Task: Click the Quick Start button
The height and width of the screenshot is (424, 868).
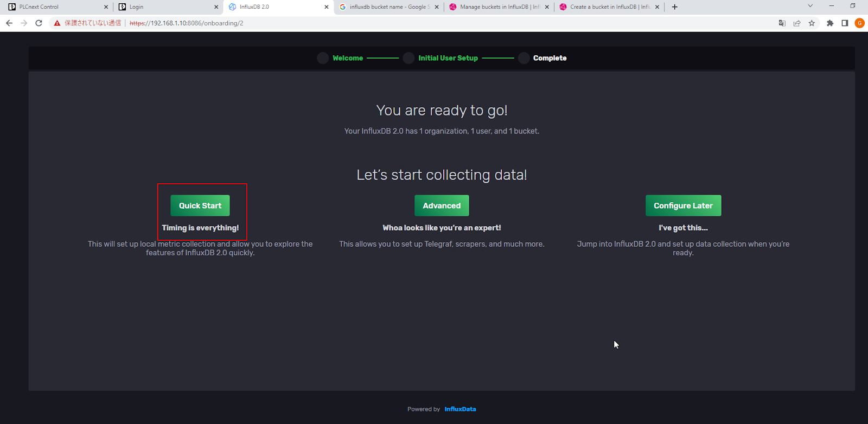Action: pyautogui.click(x=200, y=205)
